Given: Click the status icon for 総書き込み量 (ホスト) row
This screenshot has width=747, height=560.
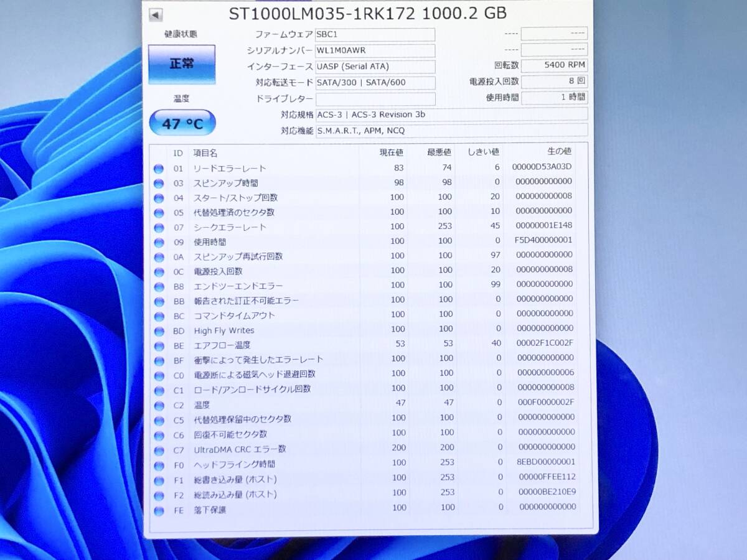Looking at the screenshot, I should (158, 480).
